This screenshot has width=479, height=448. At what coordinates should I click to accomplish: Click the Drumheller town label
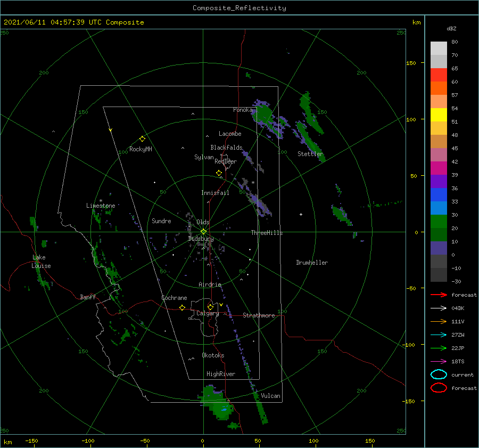312,263
